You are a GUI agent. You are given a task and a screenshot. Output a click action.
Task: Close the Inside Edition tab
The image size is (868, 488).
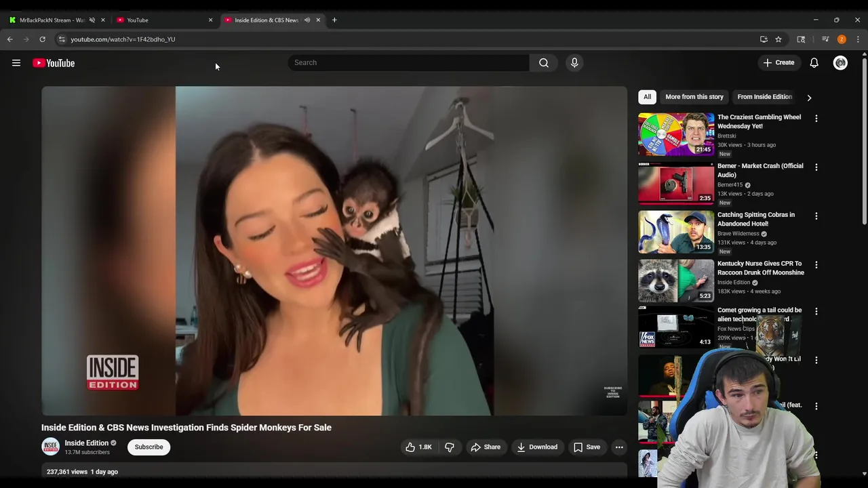[318, 20]
